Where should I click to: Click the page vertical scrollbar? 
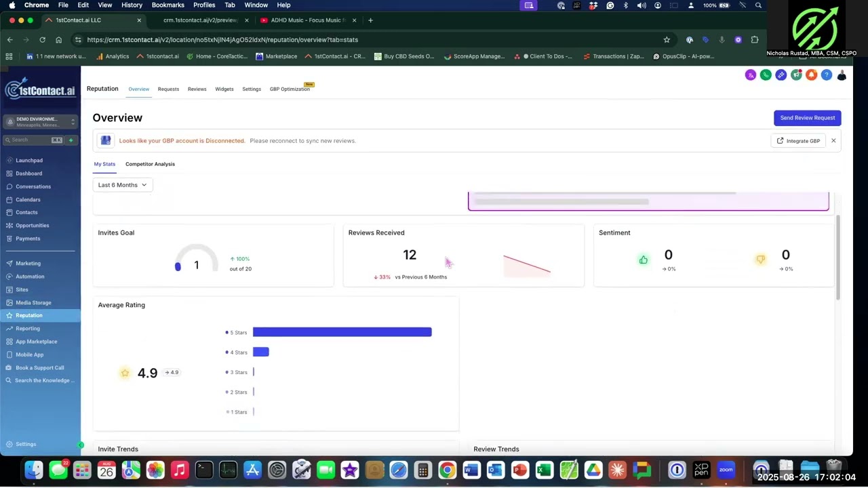(x=838, y=258)
